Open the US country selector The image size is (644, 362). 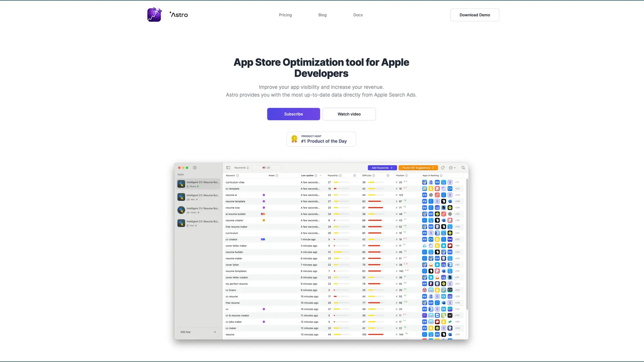[266, 168]
